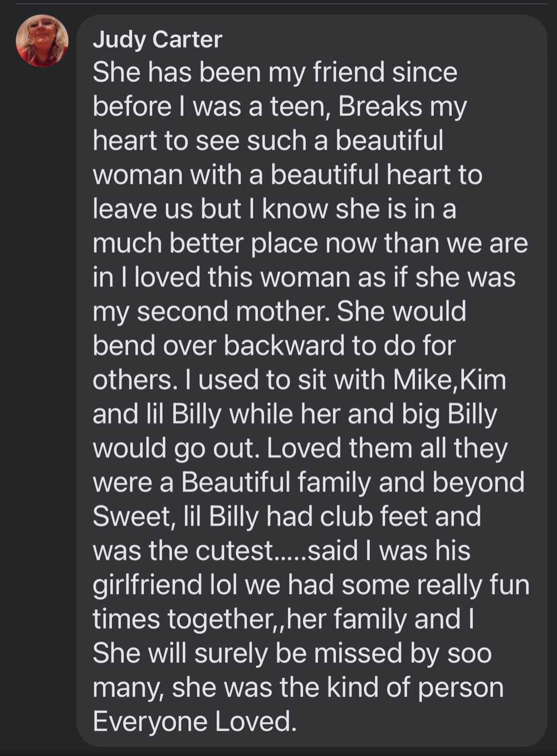
Task: Click the line 'heart to see such a beautiful'
Action: tap(268, 140)
